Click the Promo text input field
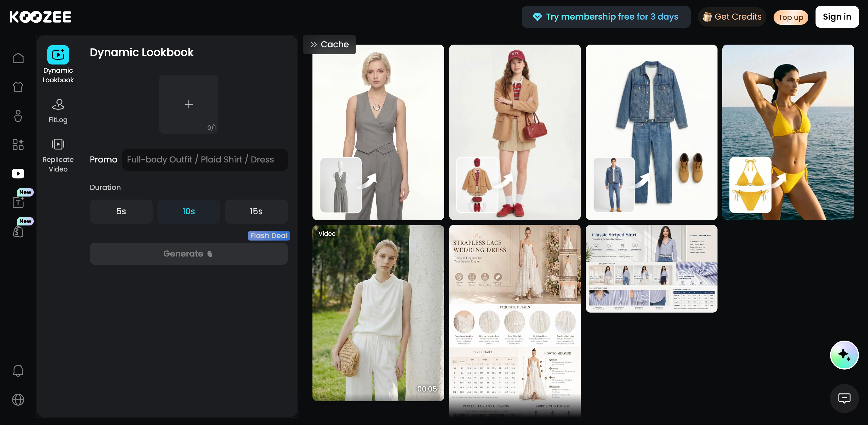868x425 pixels. coord(205,160)
